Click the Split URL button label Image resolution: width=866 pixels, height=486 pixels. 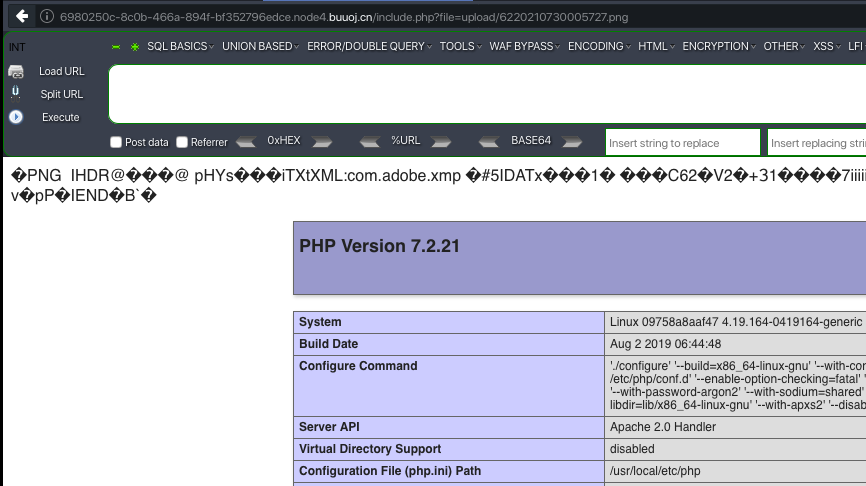coord(61,94)
